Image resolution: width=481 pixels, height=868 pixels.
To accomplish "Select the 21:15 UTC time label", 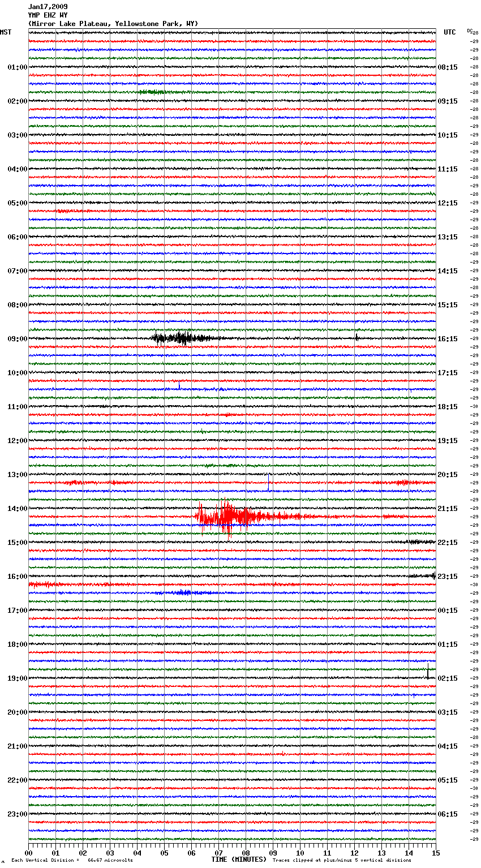I will click(x=448, y=509).
